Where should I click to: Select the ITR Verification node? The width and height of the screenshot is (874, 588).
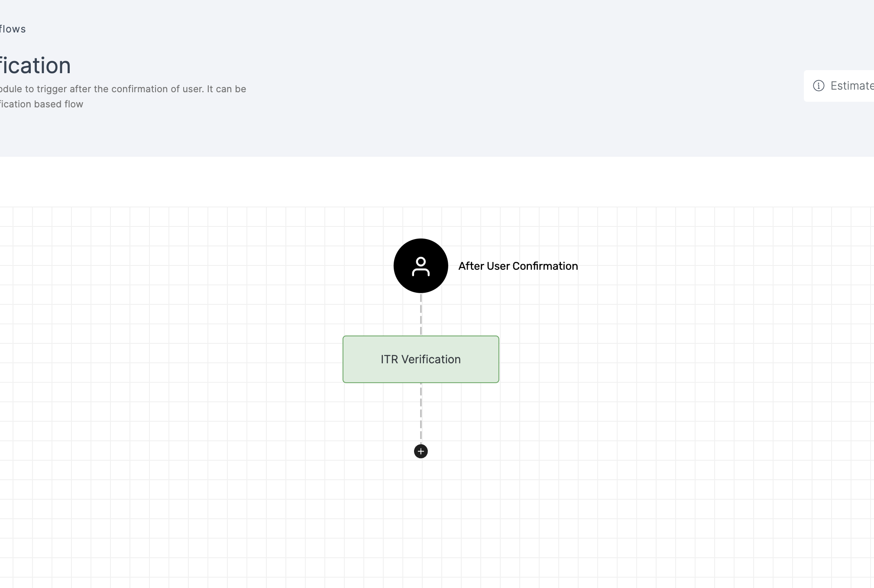pos(421,359)
